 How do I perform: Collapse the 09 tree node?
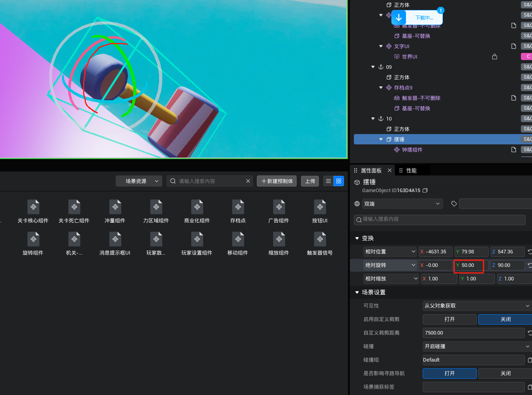[373, 67]
